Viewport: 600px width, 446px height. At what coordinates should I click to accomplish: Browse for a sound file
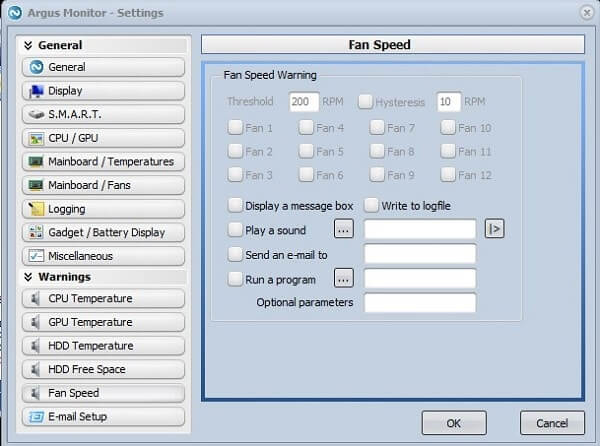[344, 229]
